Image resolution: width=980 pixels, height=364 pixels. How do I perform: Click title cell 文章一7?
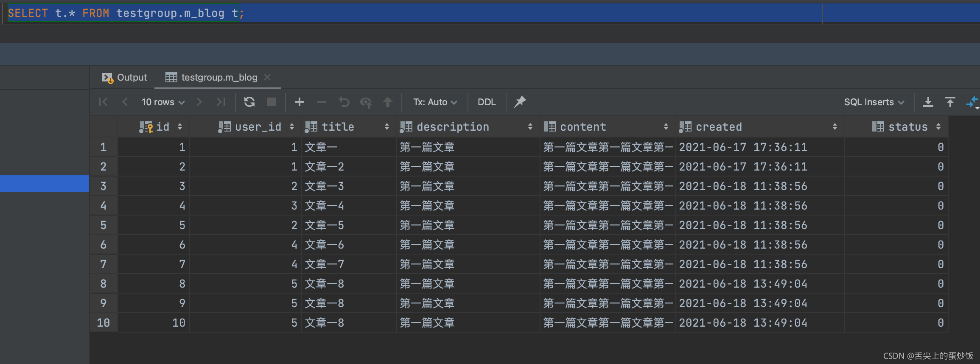(x=349, y=264)
